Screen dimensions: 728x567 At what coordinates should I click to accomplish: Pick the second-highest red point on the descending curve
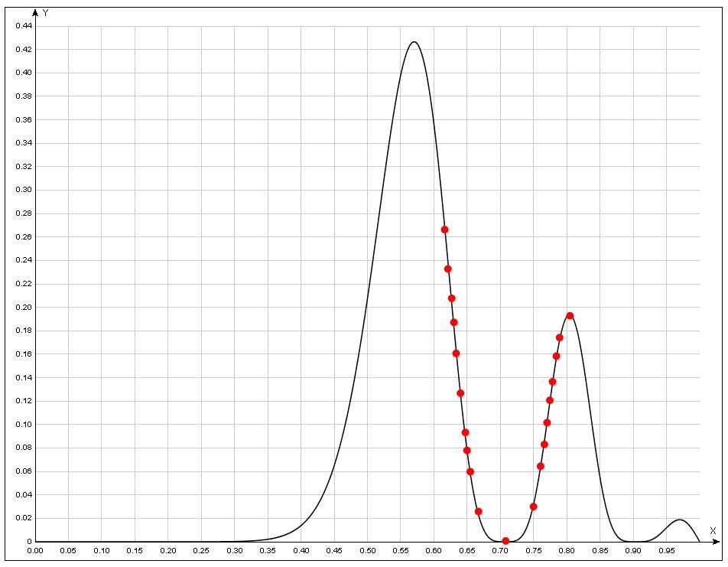(x=447, y=269)
